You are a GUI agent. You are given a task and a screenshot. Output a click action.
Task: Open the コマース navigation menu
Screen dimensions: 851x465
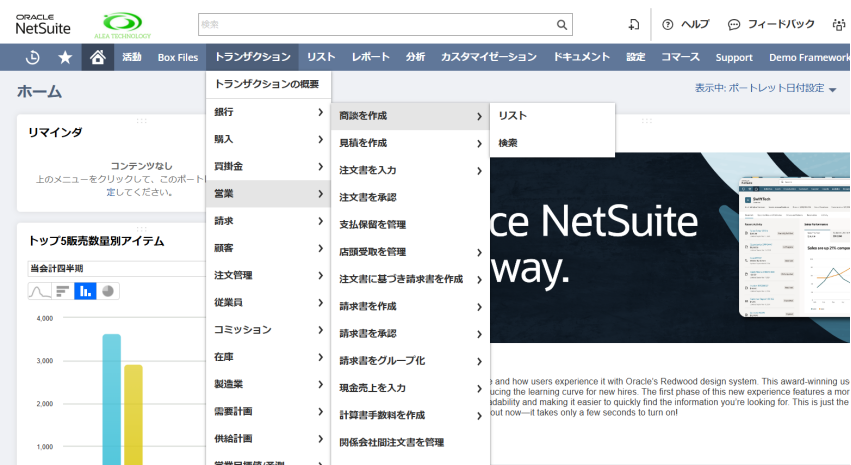point(681,57)
